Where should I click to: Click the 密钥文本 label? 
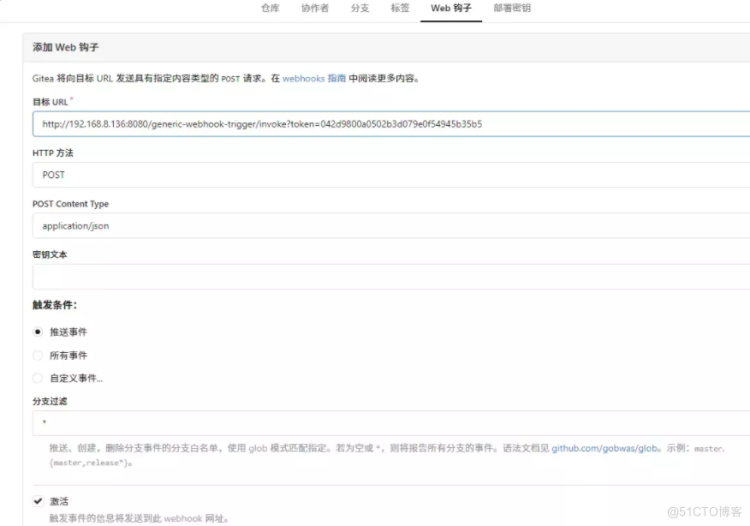pos(50,254)
